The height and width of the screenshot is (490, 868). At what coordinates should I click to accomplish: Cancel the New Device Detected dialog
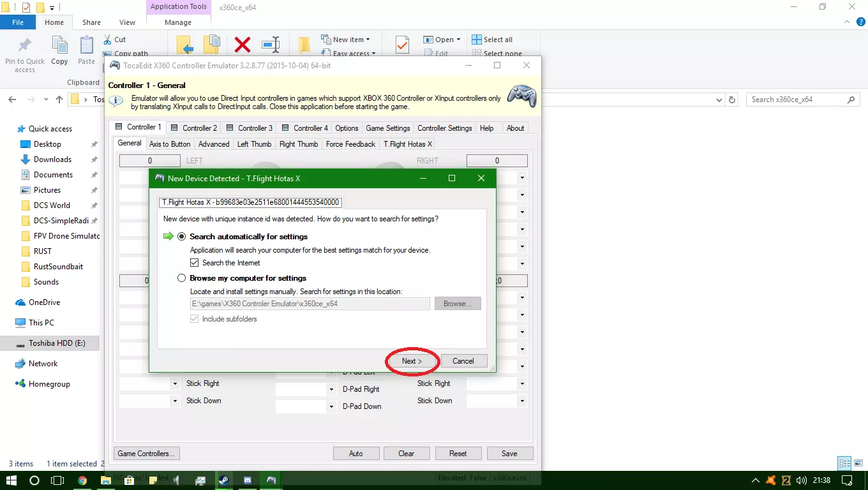pos(463,361)
